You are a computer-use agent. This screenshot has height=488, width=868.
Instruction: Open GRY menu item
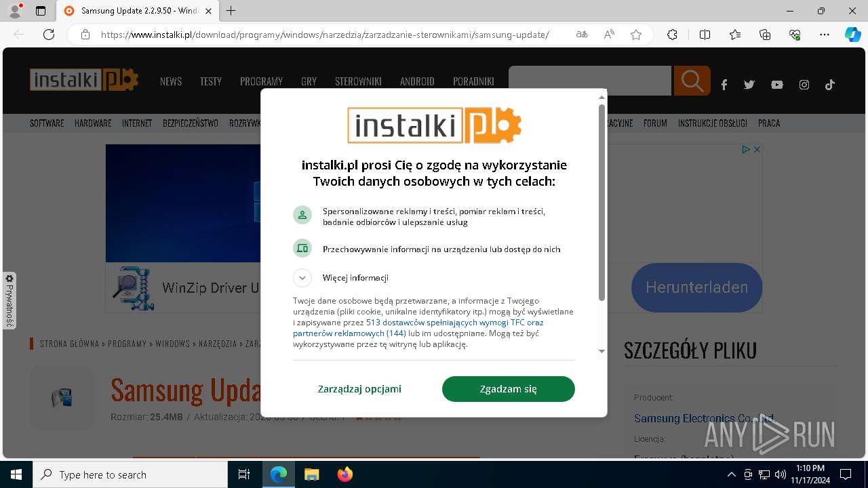pos(309,81)
